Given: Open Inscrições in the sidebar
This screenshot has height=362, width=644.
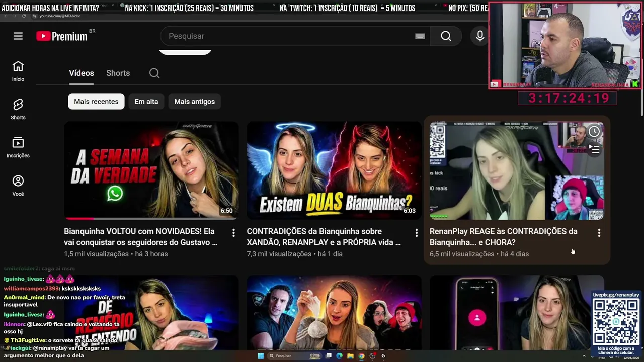Looking at the screenshot, I should (x=18, y=147).
